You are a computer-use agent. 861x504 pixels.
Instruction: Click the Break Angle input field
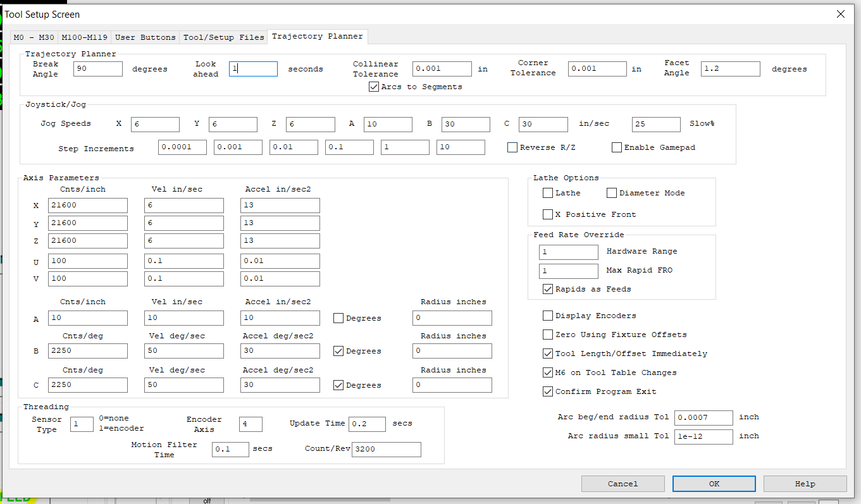(98, 69)
